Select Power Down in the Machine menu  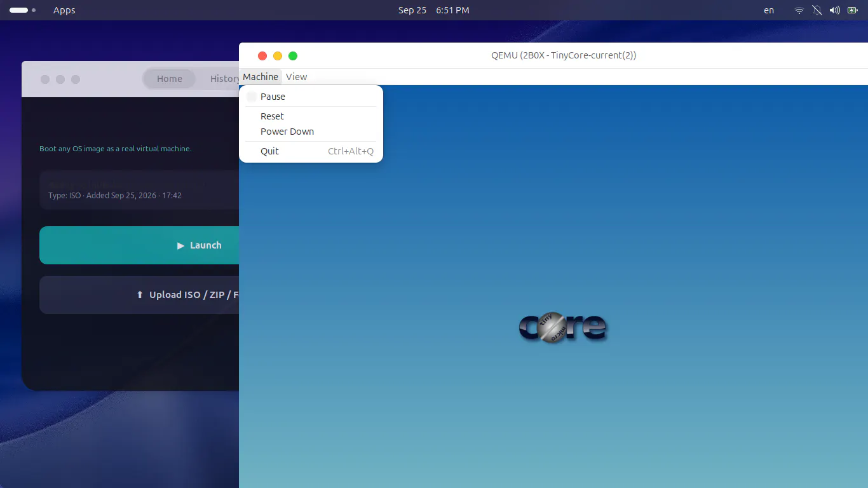[311, 132]
